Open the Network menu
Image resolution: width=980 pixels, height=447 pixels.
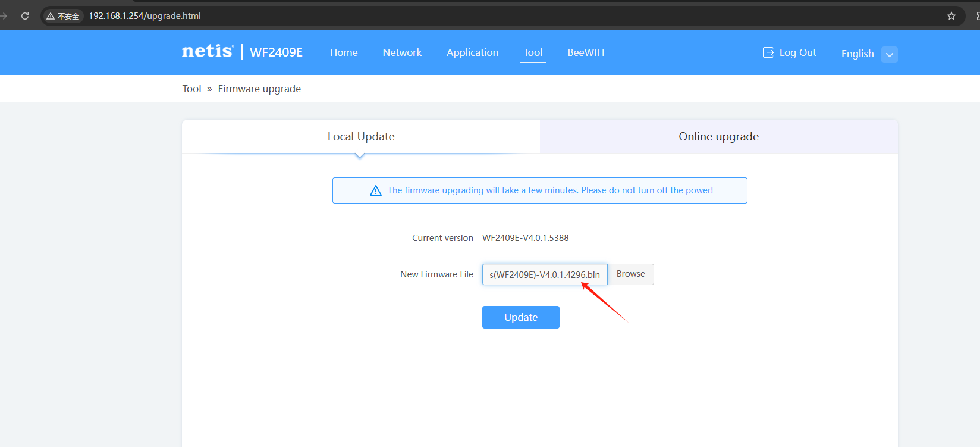[x=402, y=52]
